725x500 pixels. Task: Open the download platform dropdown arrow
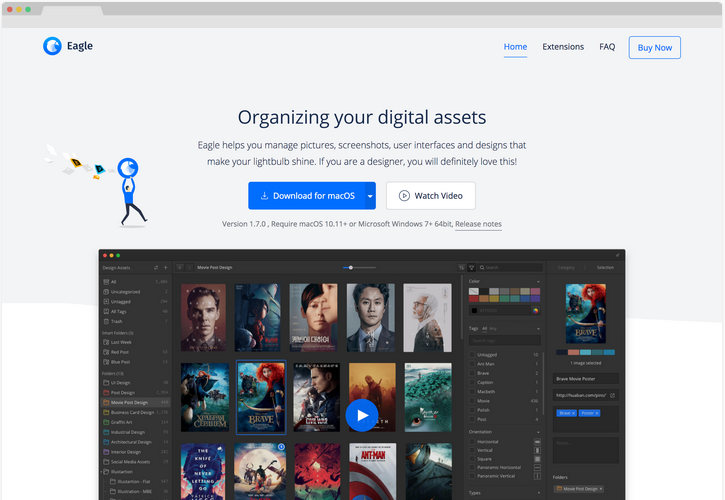click(370, 196)
